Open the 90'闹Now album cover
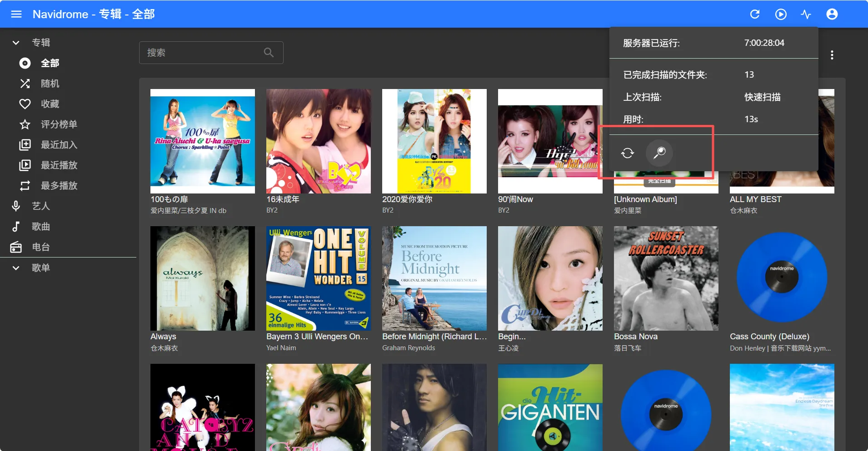Image resolution: width=868 pixels, height=451 pixels. tap(550, 141)
